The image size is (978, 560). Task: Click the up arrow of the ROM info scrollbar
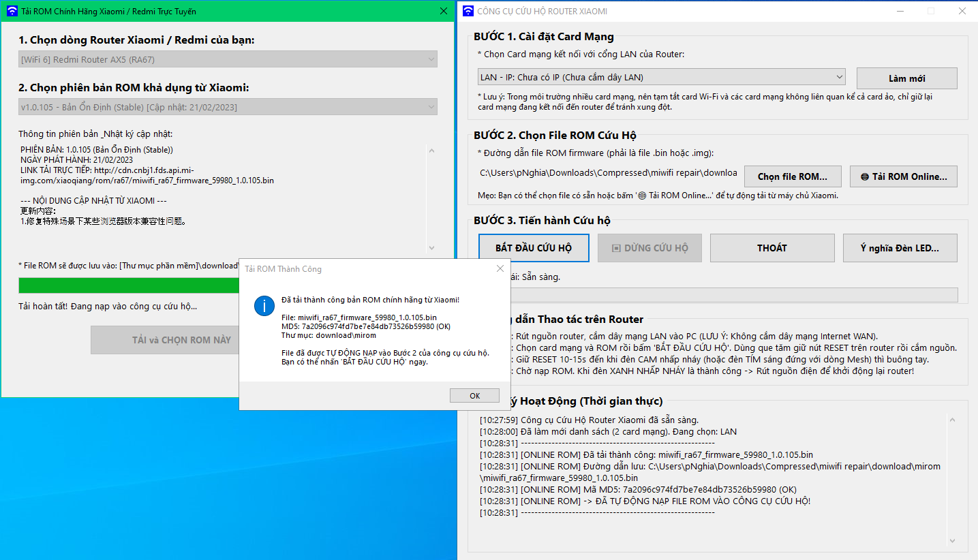(431, 149)
